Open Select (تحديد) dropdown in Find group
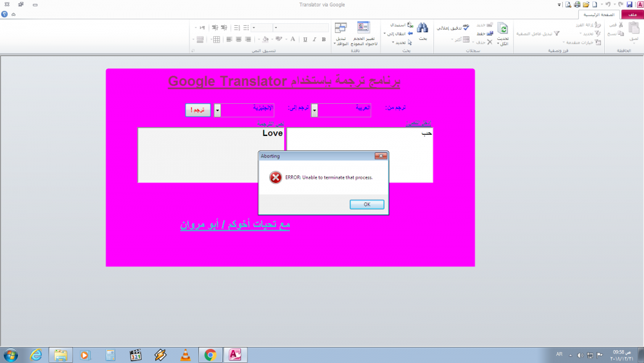 (x=393, y=43)
